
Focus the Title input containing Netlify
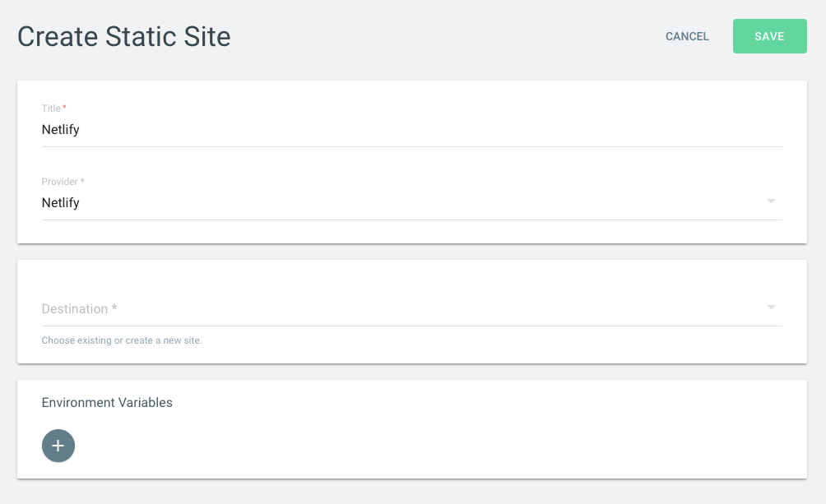[x=412, y=130]
